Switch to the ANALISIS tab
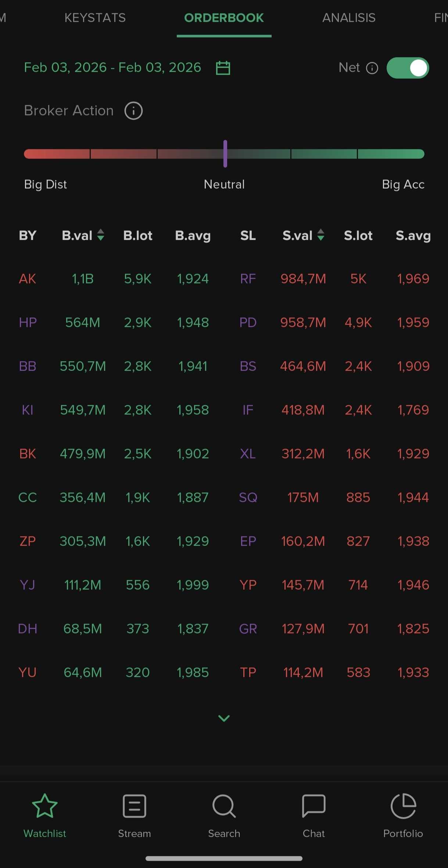The image size is (448, 868). (349, 18)
